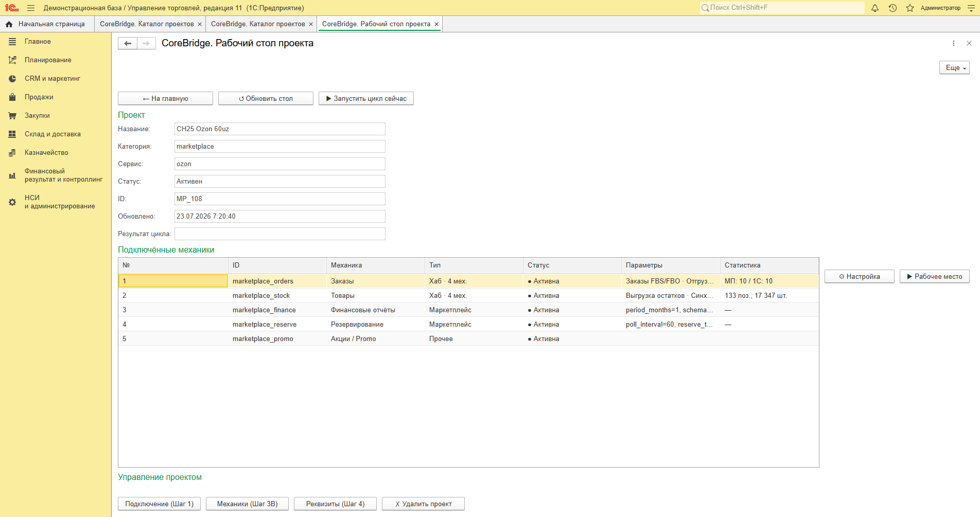980x517 pixels.
Task: Close the first Каталог проектов tab
Action: [x=200, y=24]
